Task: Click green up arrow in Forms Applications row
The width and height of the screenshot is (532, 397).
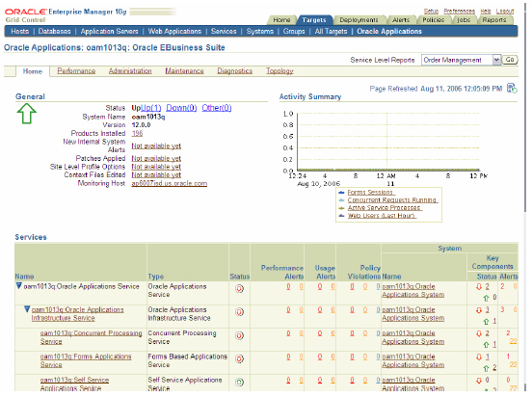Action: point(486,368)
